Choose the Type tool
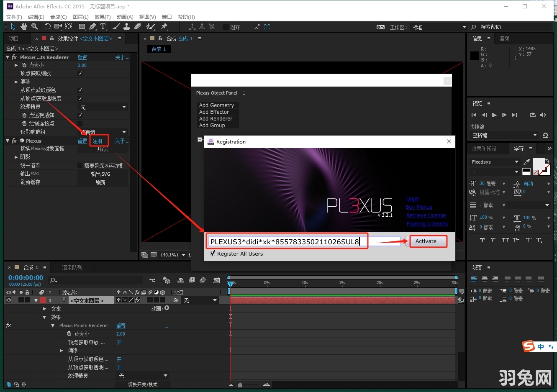557x392 pixels. point(103,26)
